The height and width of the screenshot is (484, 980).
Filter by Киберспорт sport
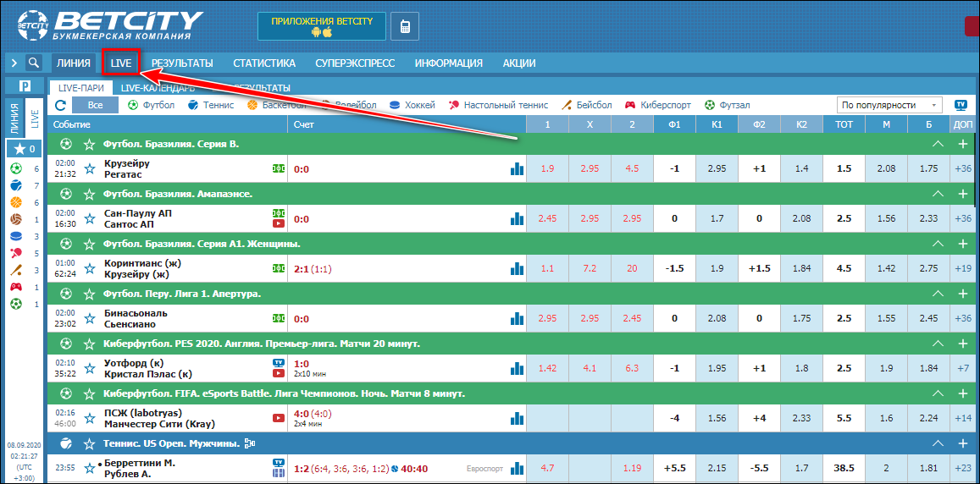point(658,106)
